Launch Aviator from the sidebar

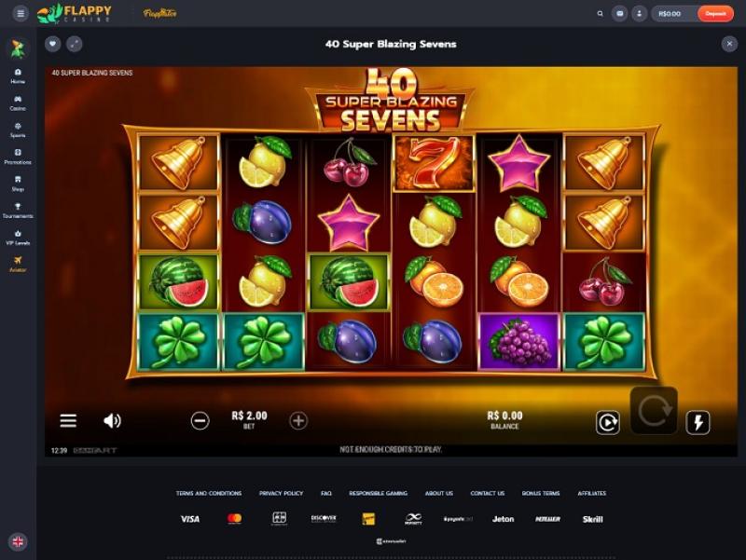[x=18, y=265]
